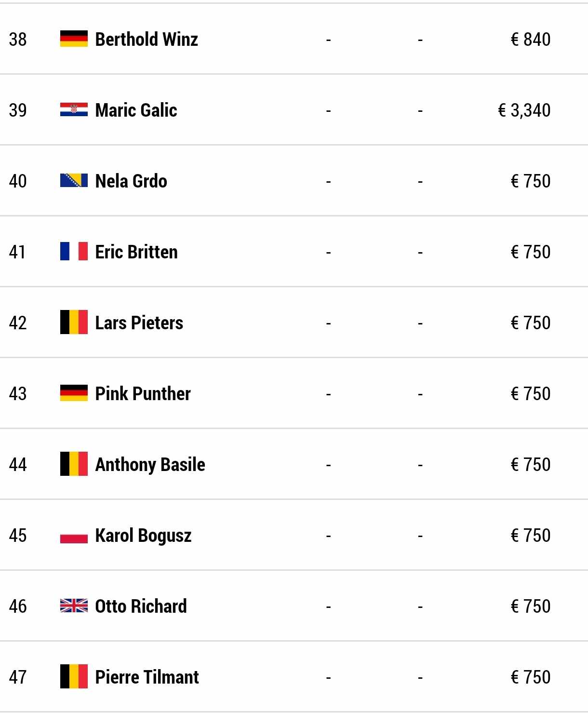Viewport: 588px width, 713px height.
Task: Click the € 840 prize for Berthold Winz
Action: tap(530, 39)
